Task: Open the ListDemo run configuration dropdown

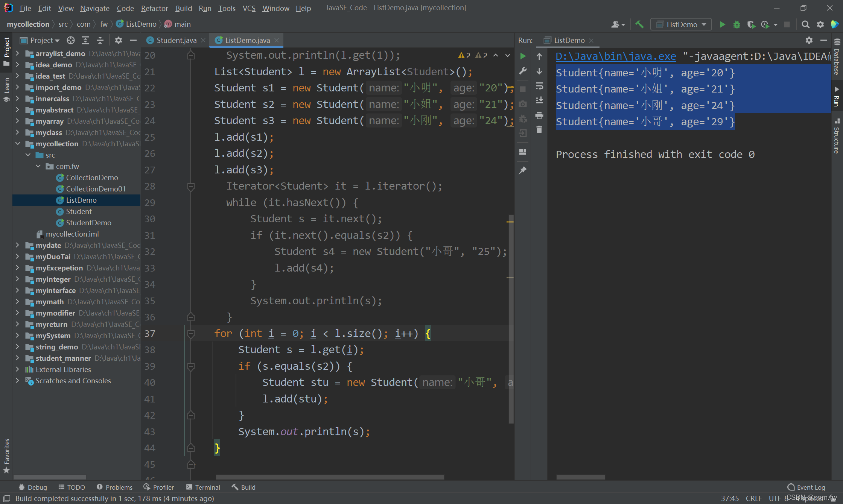Action: click(x=681, y=24)
